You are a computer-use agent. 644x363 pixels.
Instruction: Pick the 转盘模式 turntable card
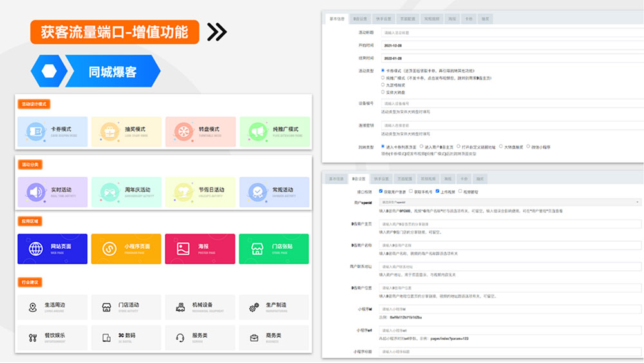pyautogui.click(x=200, y=131)
